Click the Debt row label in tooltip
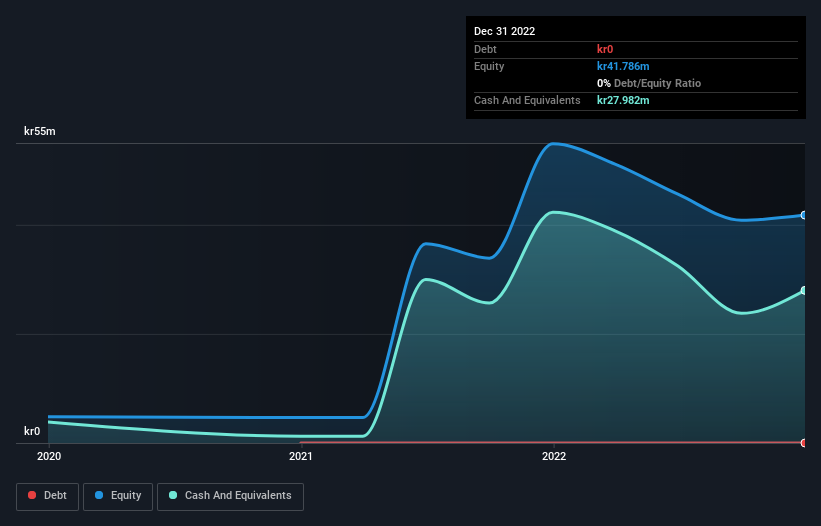Screen dimensions: 821x526 485,49
